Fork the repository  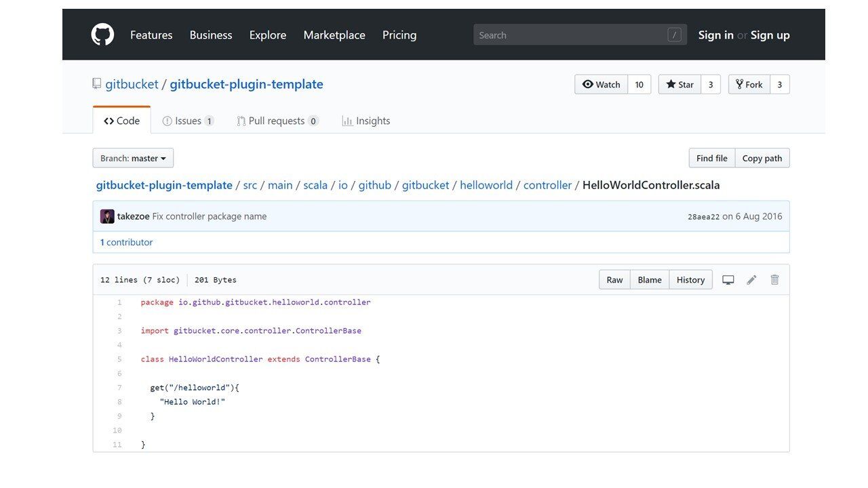pyautogui.click(x=749, y=85)
